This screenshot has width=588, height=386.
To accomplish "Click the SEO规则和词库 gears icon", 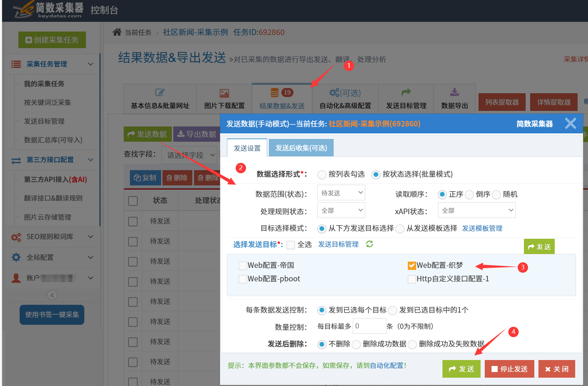I will [x=16, y=237].
